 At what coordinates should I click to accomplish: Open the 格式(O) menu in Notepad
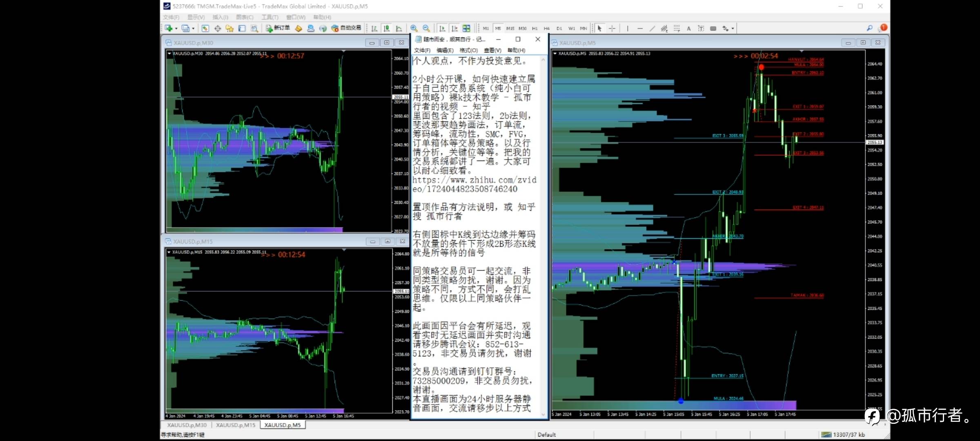click(x=468, y=50)
